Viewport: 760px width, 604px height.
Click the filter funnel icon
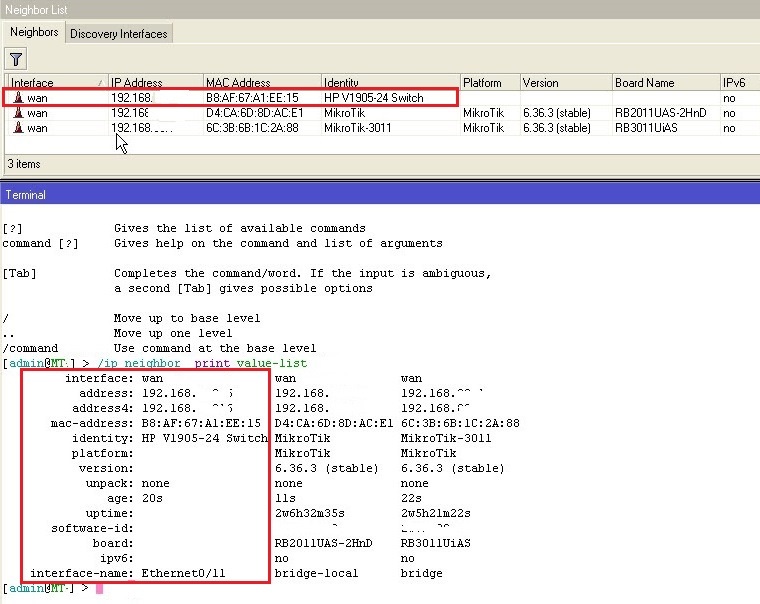click(16, 59)
